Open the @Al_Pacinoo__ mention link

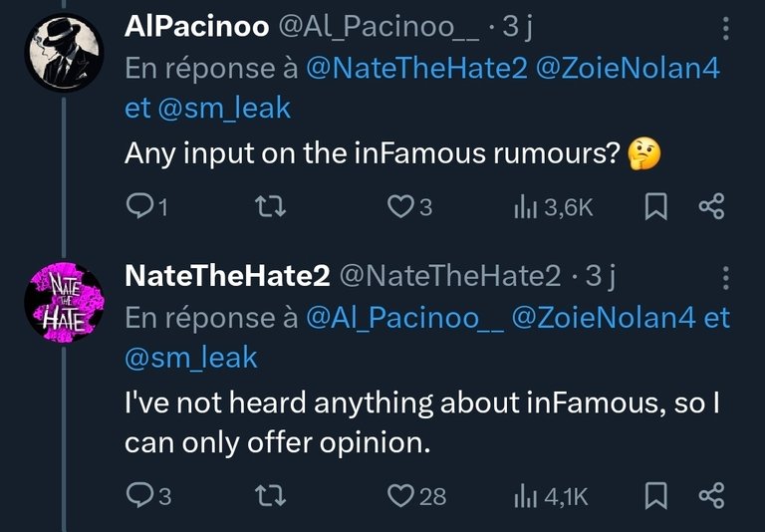[x=404, y=318]
